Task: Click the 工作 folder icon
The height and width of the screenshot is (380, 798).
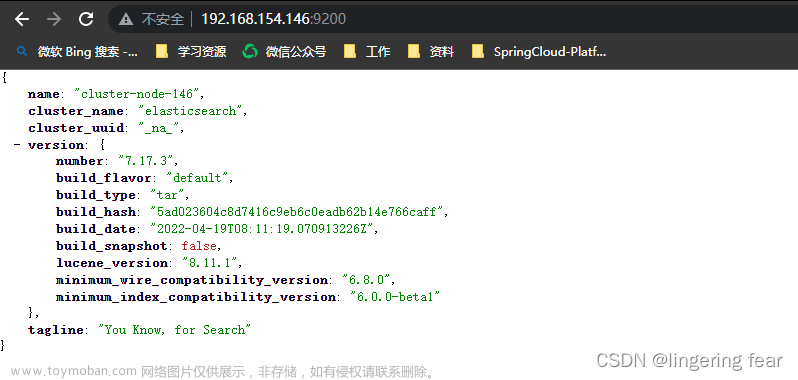Action: (x=350, y=51)
